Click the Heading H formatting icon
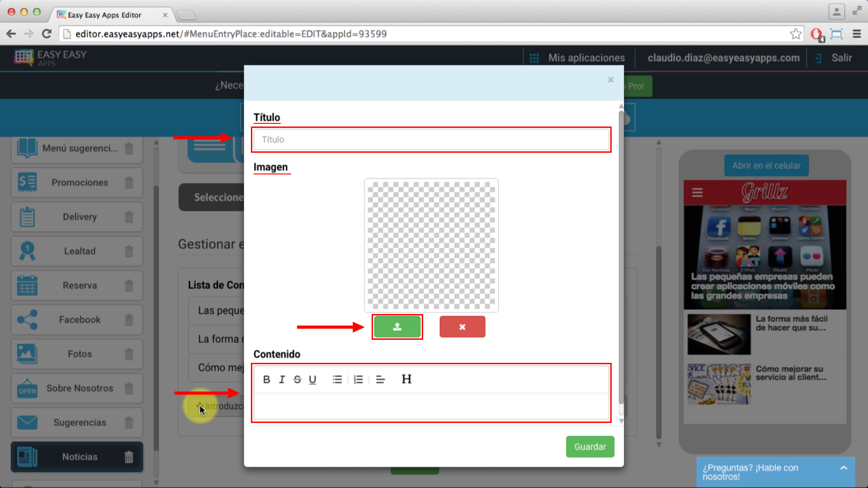Image resolution: width=868 pixels, height=488 pixels. click(x=406, y=379)
